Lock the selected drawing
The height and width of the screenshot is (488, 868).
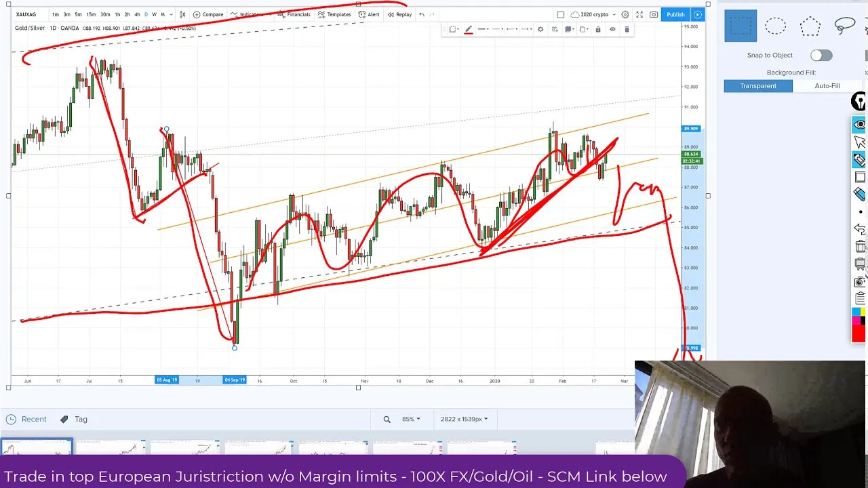[598, 29]
